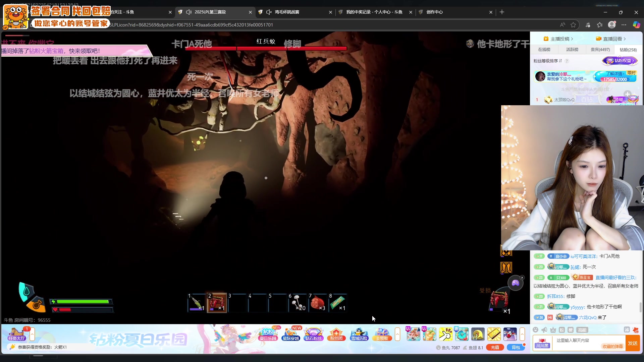Open 收藏的弹幕 saved danmaku
This screenshot has width=644, height=362.
coord(612,347)
